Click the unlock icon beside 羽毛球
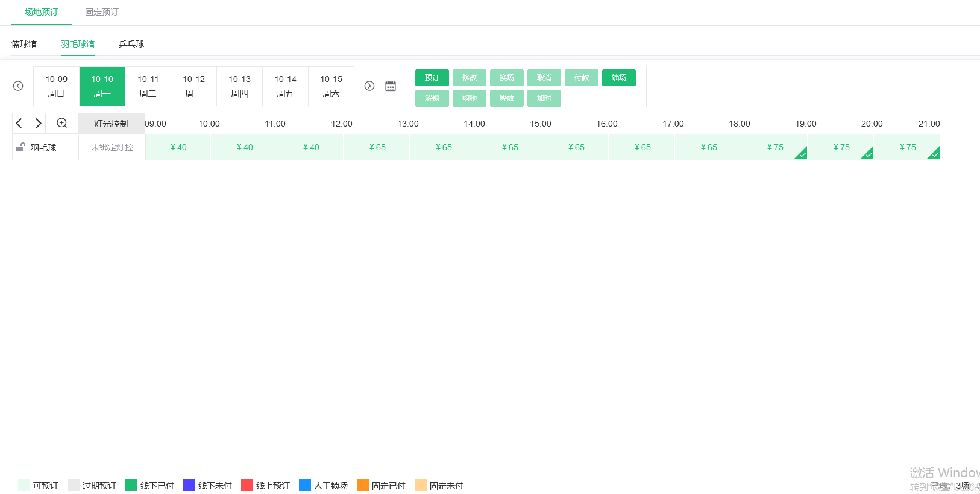The image size is (980, 494). click(20, 147)
